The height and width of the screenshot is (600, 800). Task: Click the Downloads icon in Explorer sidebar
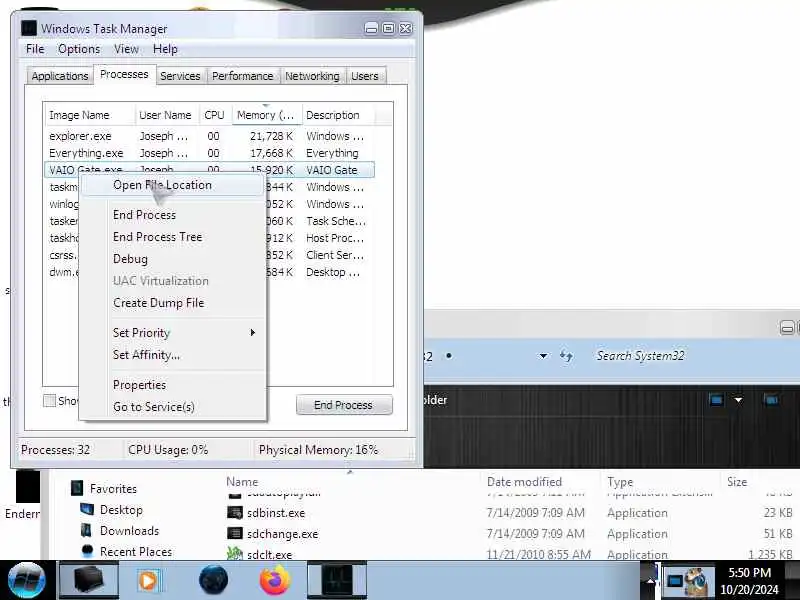87,530
